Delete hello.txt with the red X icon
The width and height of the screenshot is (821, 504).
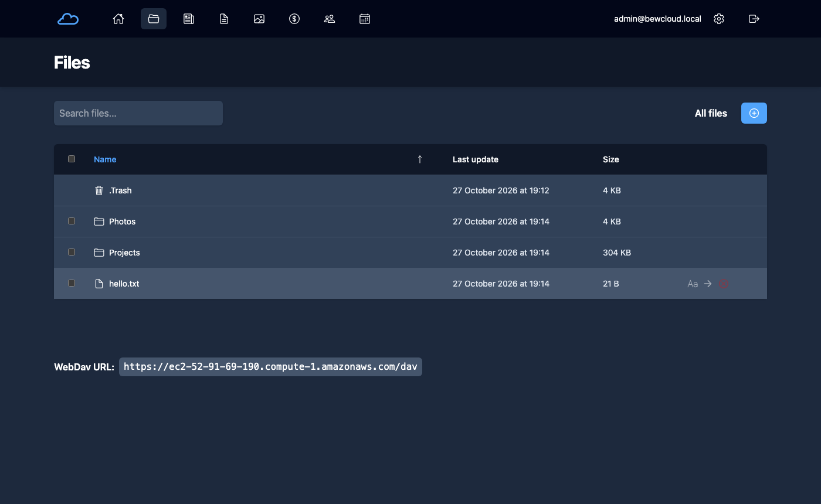(x=724, y=284)
